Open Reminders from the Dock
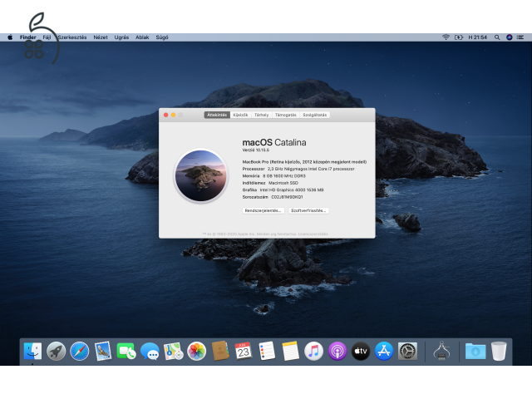The width and height of the screenshot is (532, 399). 267,351
